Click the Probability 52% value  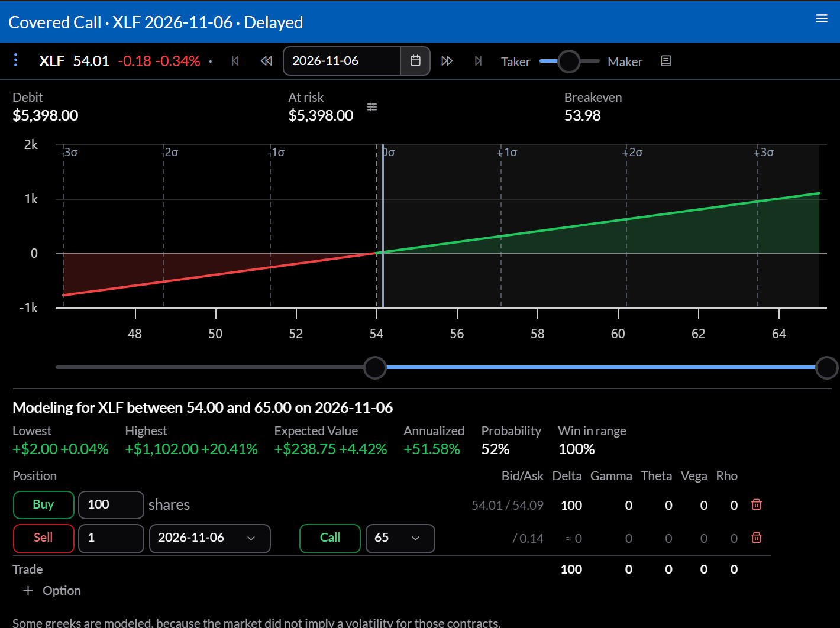(496, 449)
